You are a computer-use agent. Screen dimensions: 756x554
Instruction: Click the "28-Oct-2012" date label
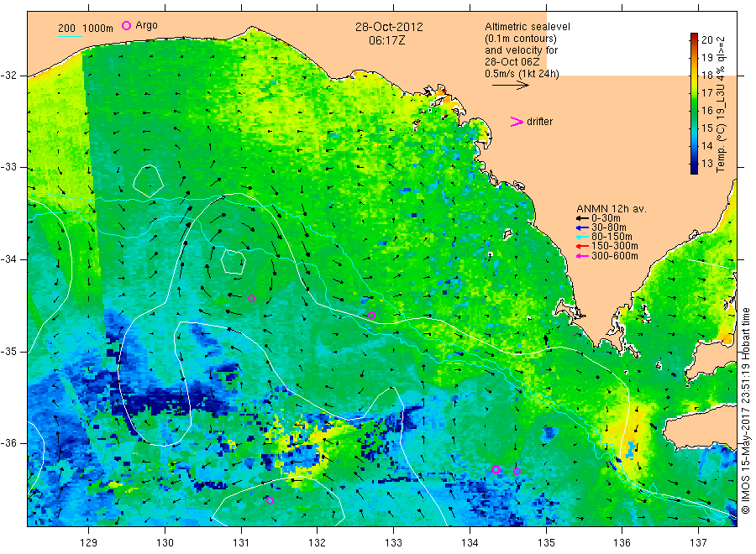pyautogui.click(x=389, y=27)
